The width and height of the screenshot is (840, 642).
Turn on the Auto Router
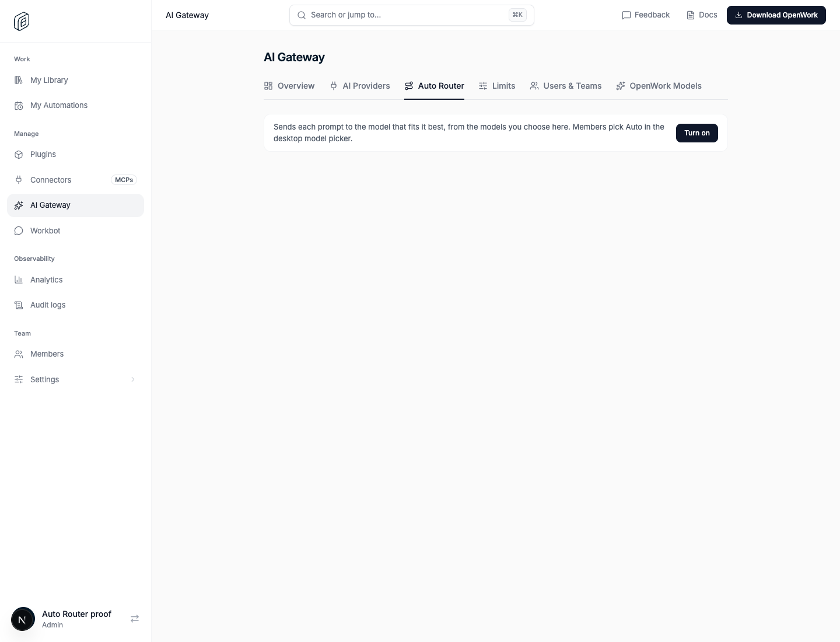pyautogui.click(x=697, y=133)
